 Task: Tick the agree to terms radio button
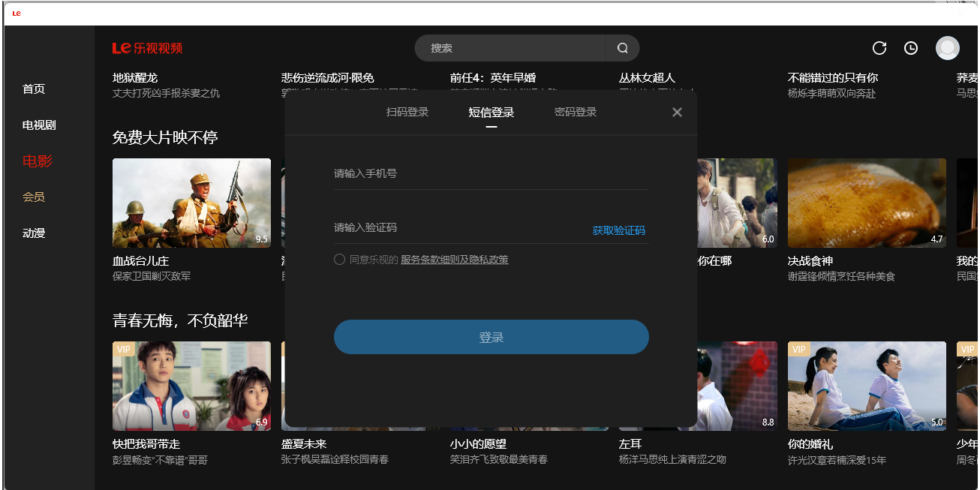point(340,260)
